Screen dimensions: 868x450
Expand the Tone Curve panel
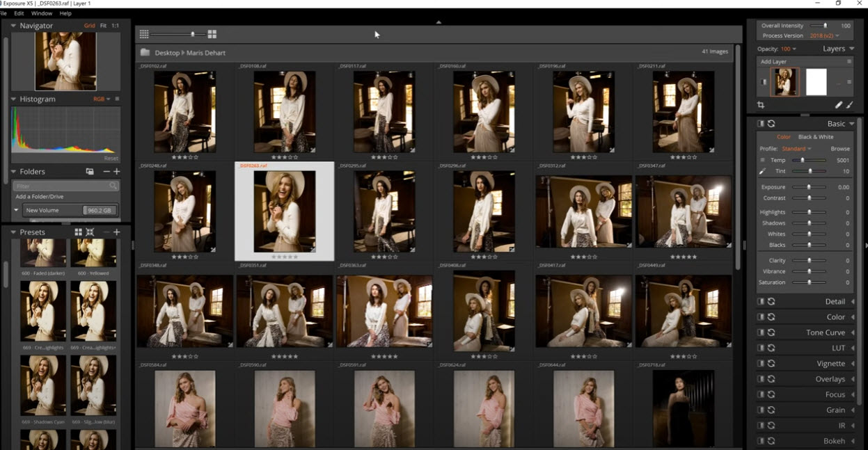pyautogui.click(x=852, y=332)
